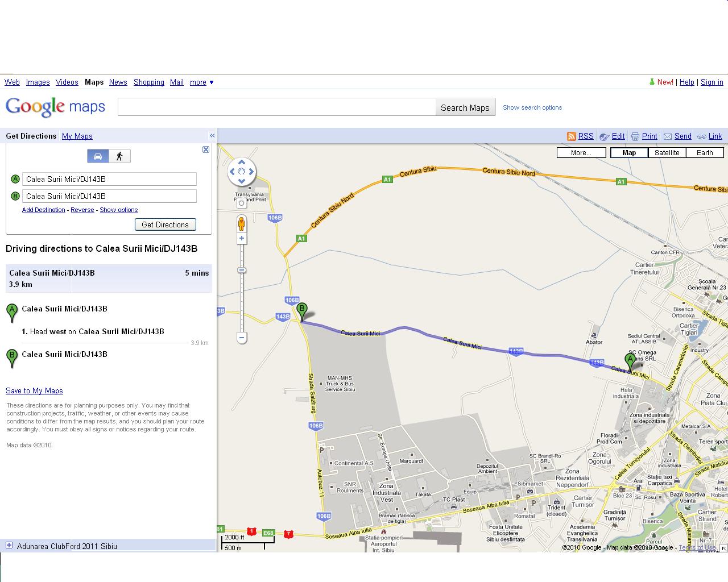Open the More... map layers dropdown
This screenshot has width=728, height=582.
[581, 153]
